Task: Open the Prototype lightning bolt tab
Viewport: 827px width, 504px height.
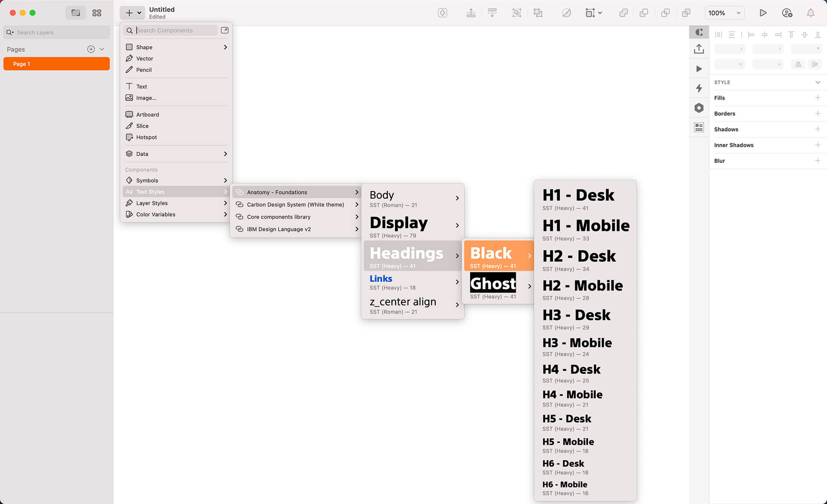Action: 699,88
